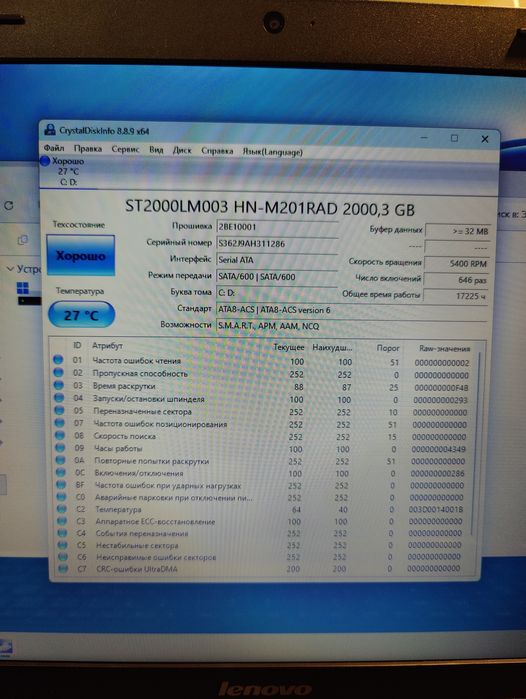Click status icon for Переназначенные сектора
Viewport: 526px width, 699px height.
pos(59,410)
